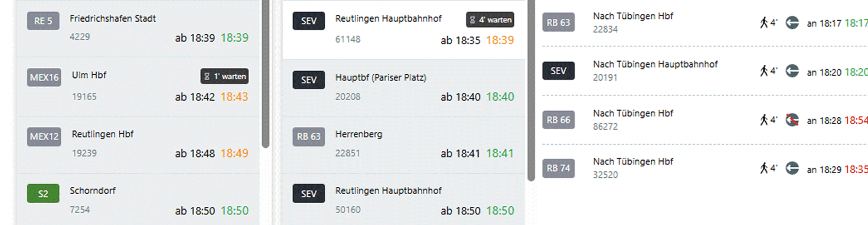The image size is (868, 225).
Task: Click the "4' warten" hourglass badge
Action: pyautogui.click(x=490, y=20)
